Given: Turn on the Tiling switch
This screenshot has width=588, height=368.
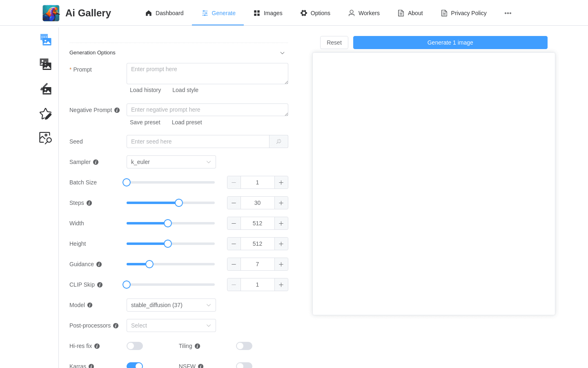Looking at the screenshot, I should point(244,346).
